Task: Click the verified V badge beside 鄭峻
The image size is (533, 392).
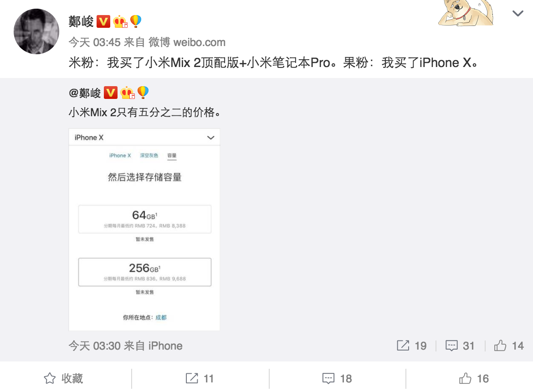Action: pos(103,21)
